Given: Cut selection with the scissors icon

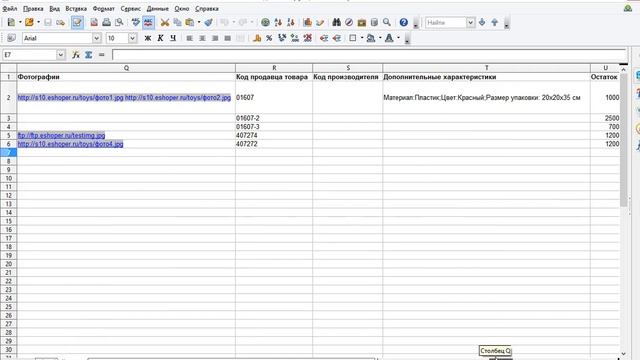Looking at the screenshot, I should coord(164,22).
